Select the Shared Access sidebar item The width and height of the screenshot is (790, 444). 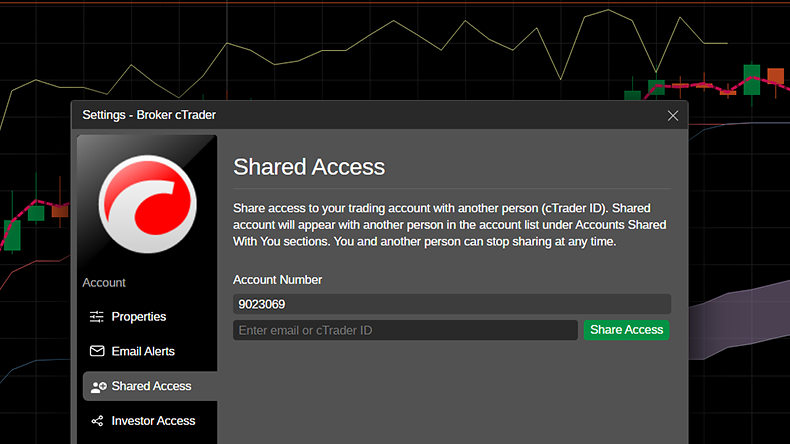click(x=150, y=386)
